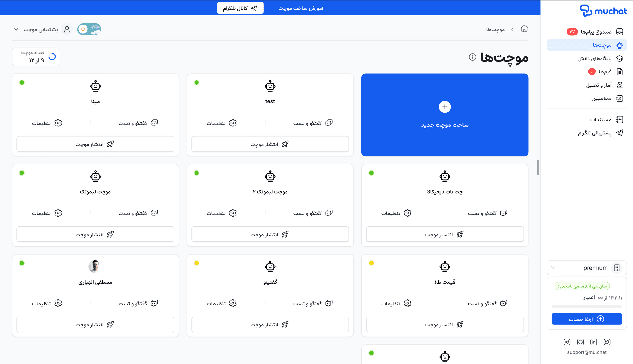Click انتشار موچت for موچت لیموتک ۲
This screenshot has height=364, width=633.
tap(270, 234)
